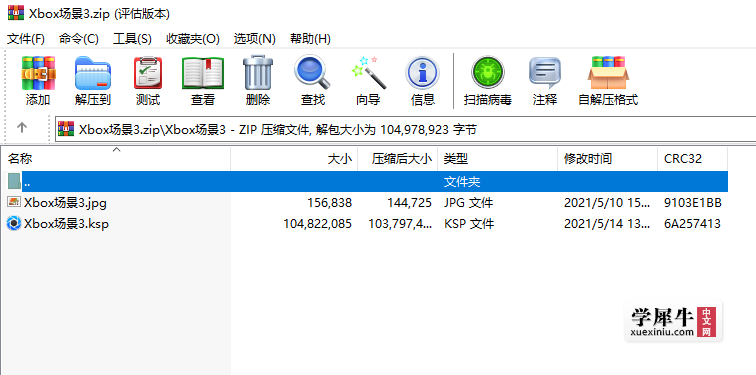The width and height of the screenshot is (756, 375).
Task: Sort by Modified (修改时间) column header
Action: click(608, 159)
